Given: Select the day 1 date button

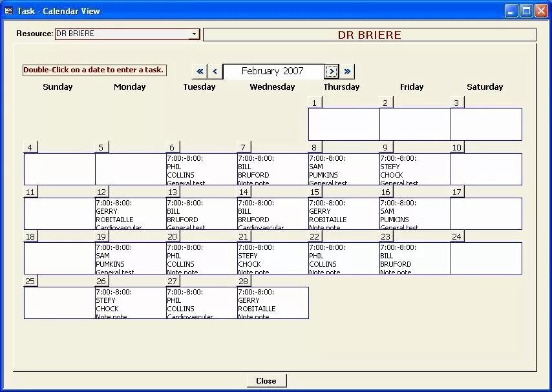Looking at the screenshot, I should tap(315, 103).
